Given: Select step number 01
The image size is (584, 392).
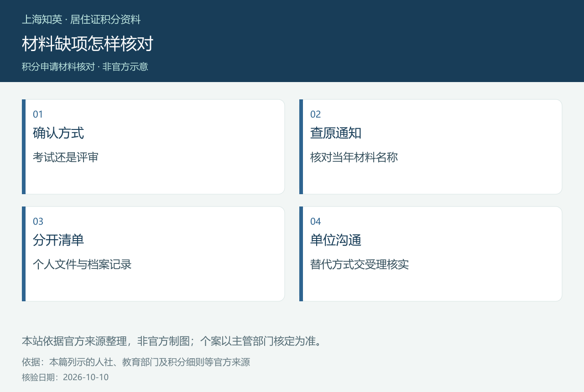Looking at the screenshot, I should (x=38, y=114).
